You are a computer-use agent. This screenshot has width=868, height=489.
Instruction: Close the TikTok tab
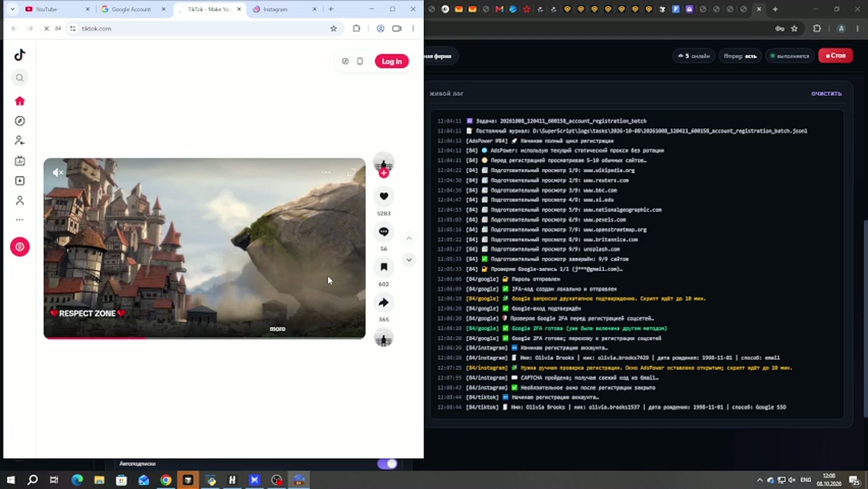239,9
